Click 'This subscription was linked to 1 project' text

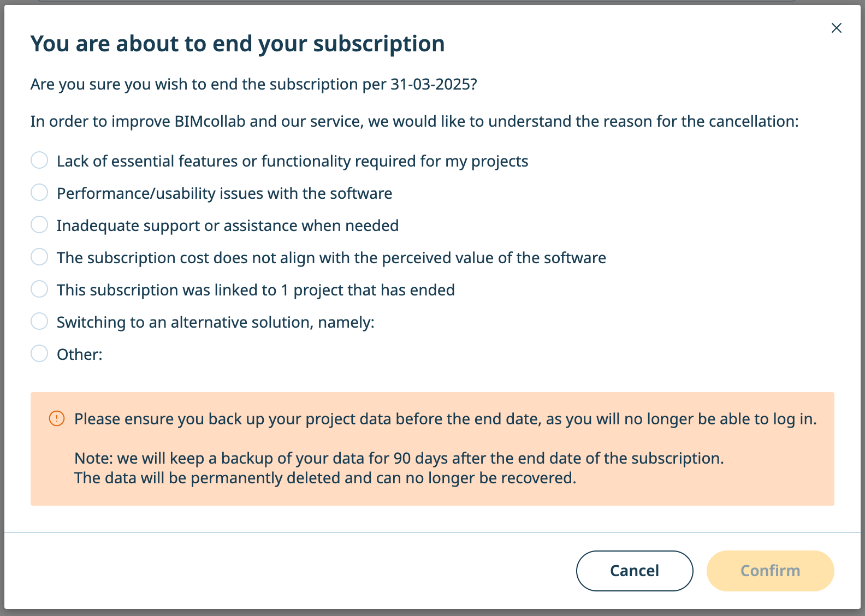pyautogui.click(x=256, y=290)
